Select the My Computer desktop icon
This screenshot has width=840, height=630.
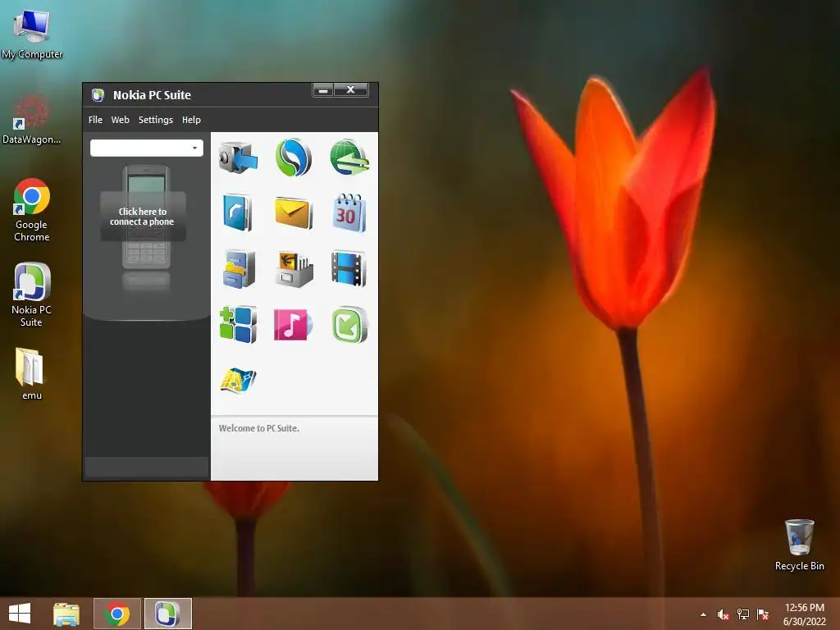(32, 33)
